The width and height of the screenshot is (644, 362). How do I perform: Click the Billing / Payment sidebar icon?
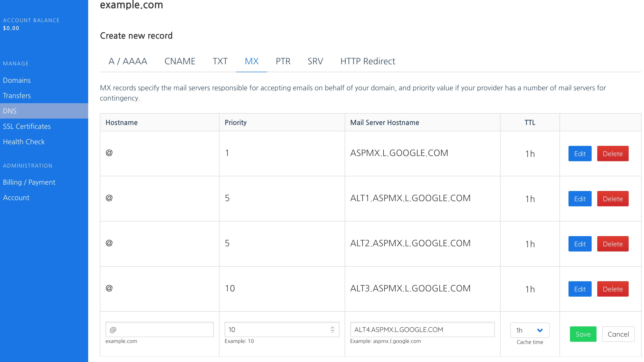pyautogui.click(x=29, y=182)
